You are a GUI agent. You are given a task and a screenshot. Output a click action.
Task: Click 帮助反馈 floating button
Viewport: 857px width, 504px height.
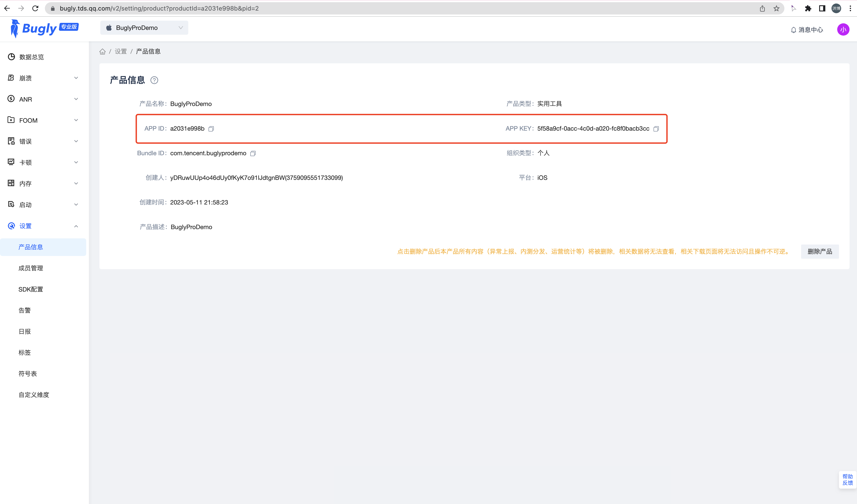pyautogui.click(x=848, y=480)
